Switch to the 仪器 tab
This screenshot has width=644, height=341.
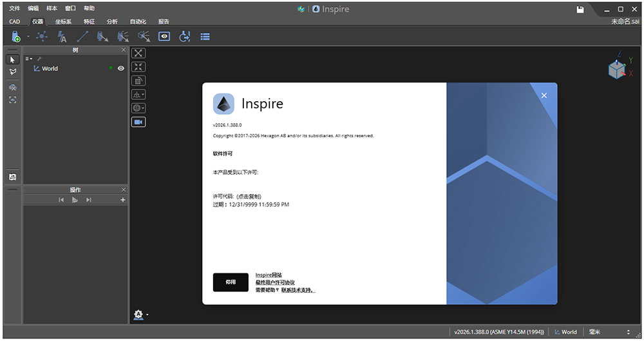click(x=38, y=21)
